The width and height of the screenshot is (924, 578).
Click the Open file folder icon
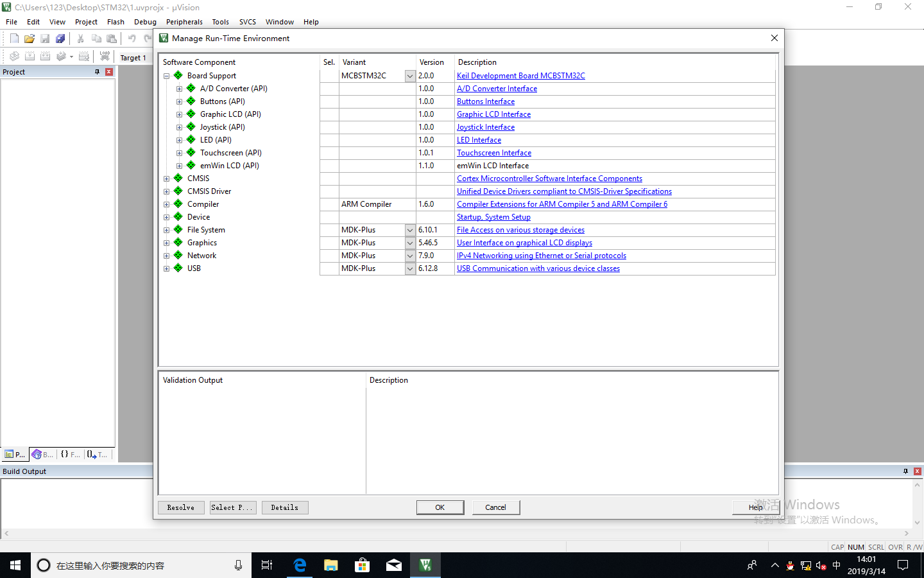(x=30, y=39)
